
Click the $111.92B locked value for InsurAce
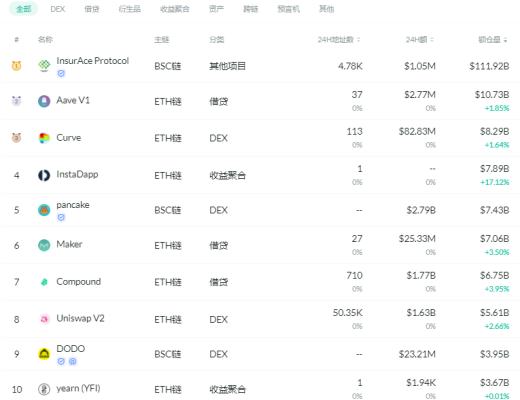(x=489, y=66)
